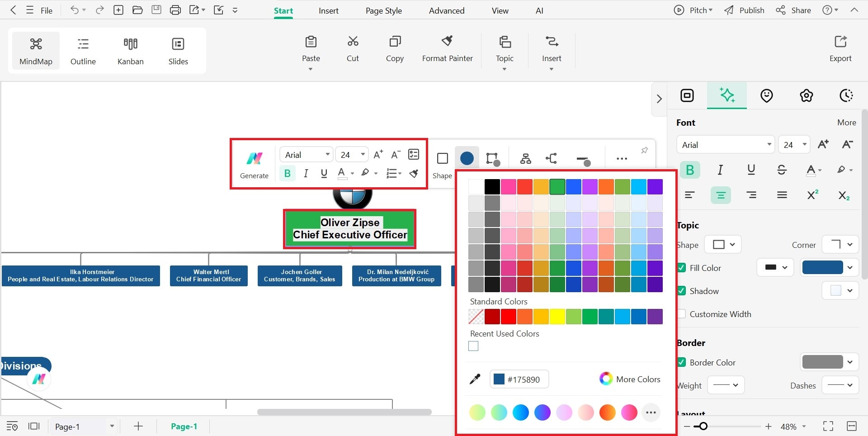This screenshot has height=436, width=868.
Task: Click the border style icon in floating toolbar
Action: pyautogui.click(x=492, y=159)
